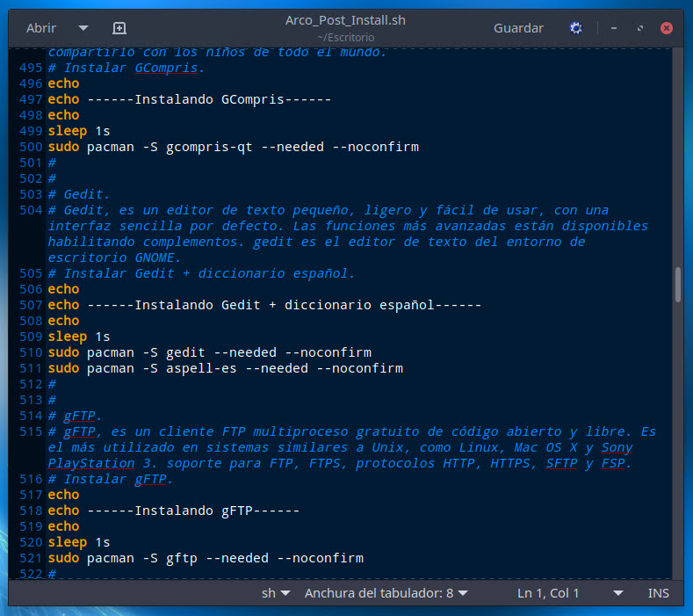Screen dimensions: 693x616
Task: Close the Arco_Post_Install.sh window
Action: [x=667, y=28]
